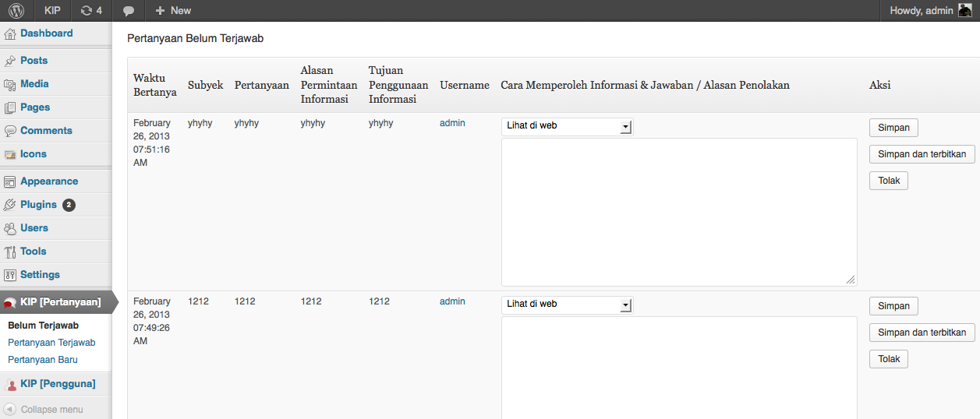
Task: Click the KIP [Pertanyaan] menu icon
Action: point(10,303)
